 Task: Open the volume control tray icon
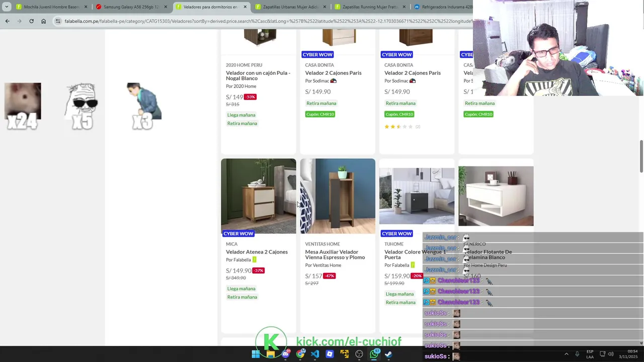611,354
